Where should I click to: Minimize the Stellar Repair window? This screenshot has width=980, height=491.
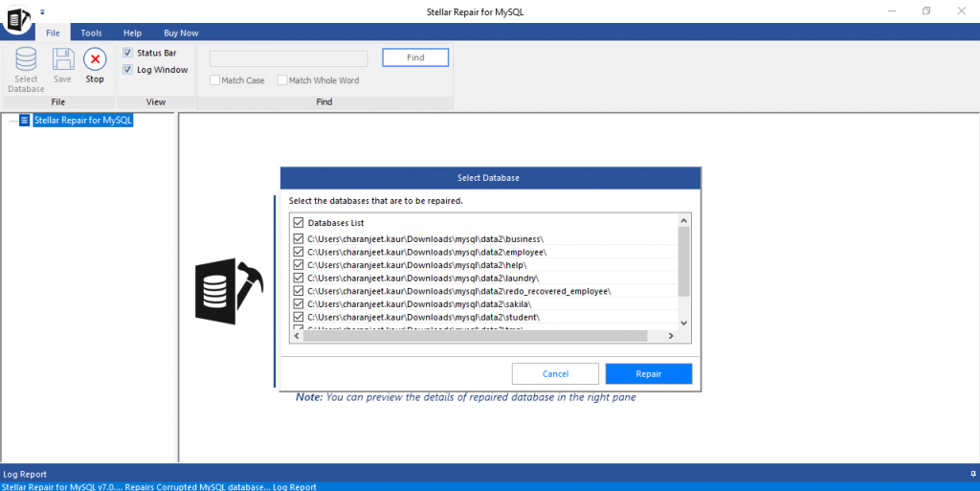tap(892, 11)
